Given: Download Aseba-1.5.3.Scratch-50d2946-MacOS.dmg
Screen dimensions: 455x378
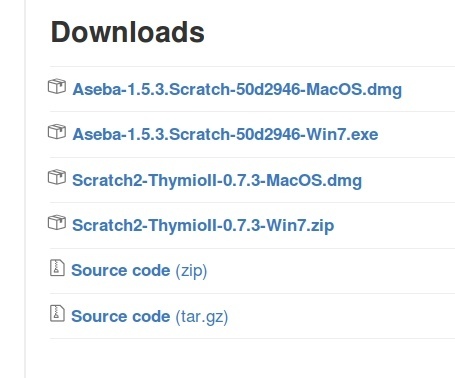Looking at the screenshot, I should coord(237,89).
